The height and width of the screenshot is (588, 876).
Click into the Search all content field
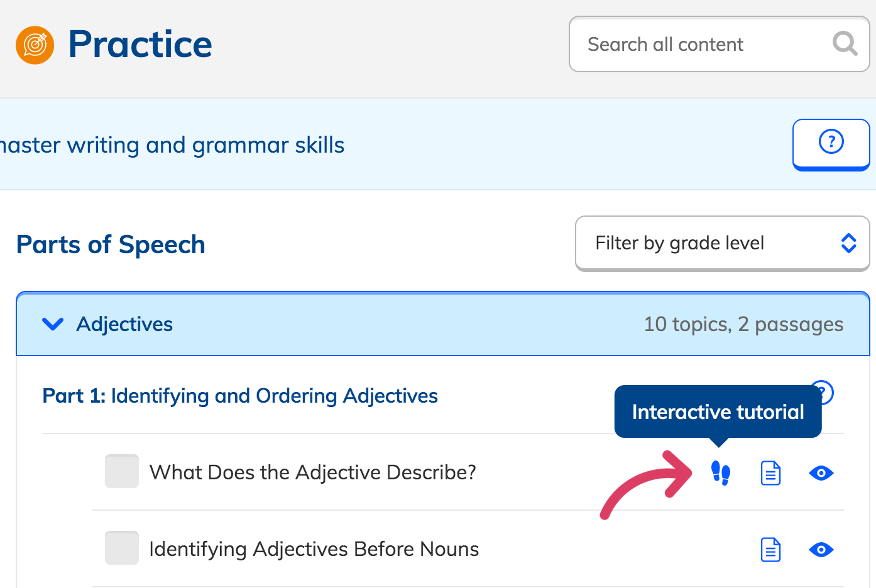coord(698,45)
